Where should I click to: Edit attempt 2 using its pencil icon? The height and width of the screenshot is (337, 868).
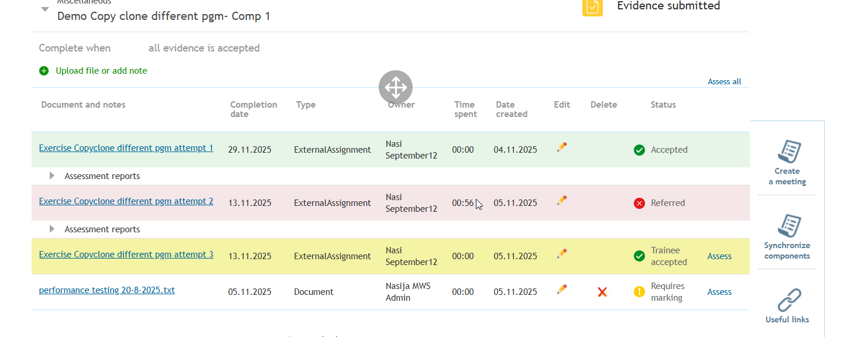click(x=562, y=200)
